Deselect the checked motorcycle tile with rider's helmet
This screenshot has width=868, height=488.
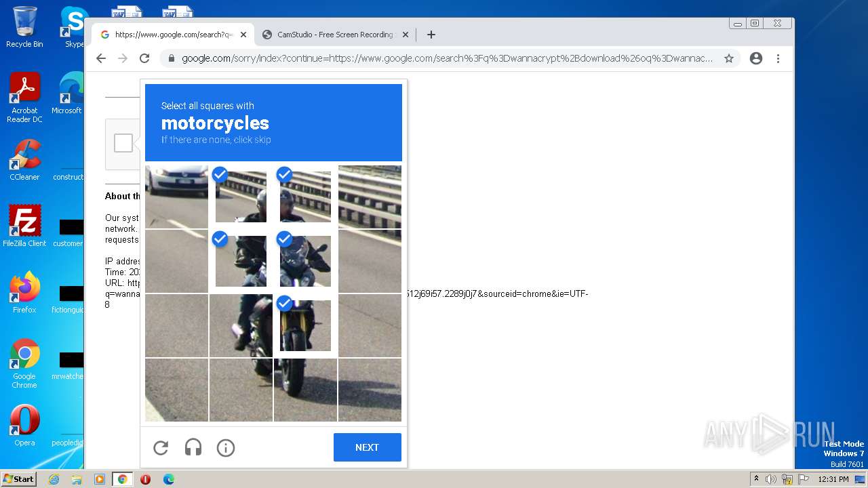[241, 197]
